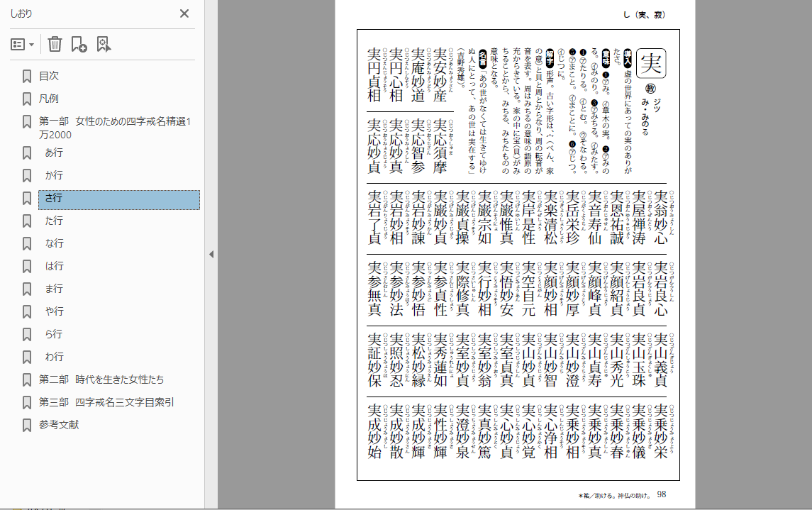The image size is (812, 510).
Task: Click bookmark icon beside ら行
Action: click(27, 334)
